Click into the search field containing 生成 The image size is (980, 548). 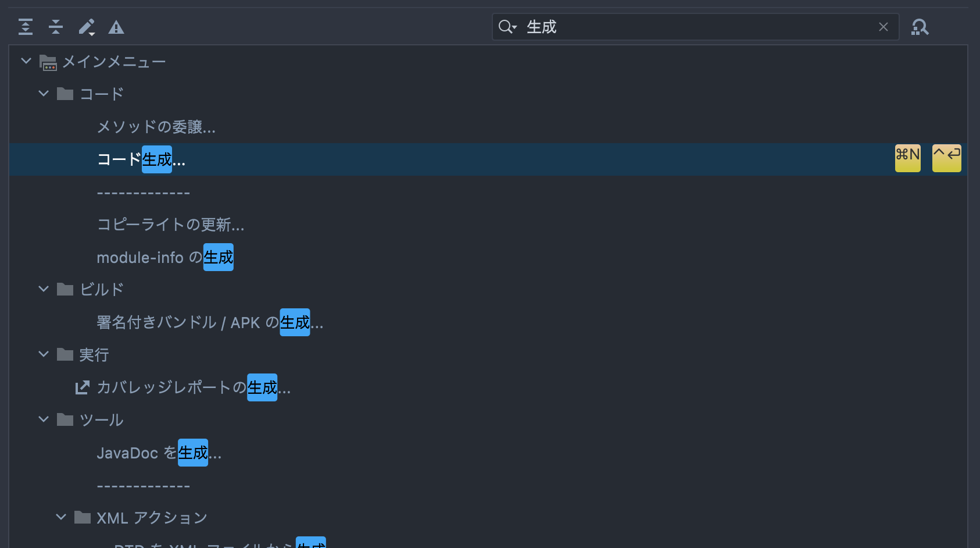[696, 27]
